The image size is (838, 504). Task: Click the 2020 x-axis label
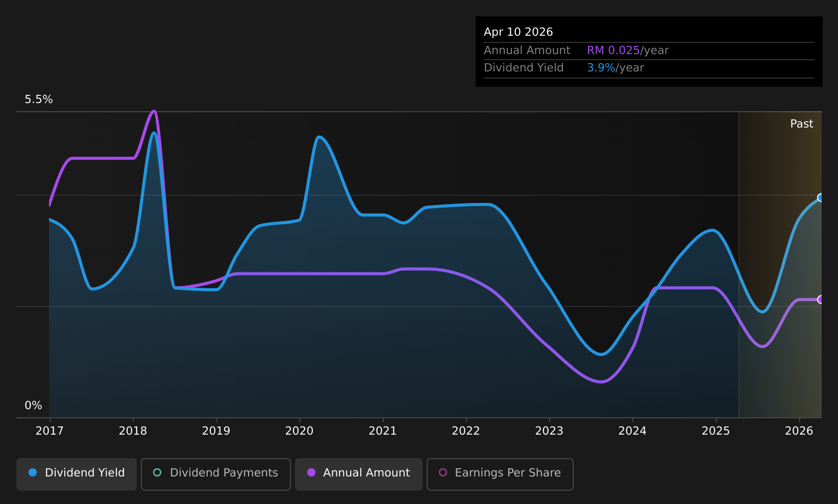299,431
